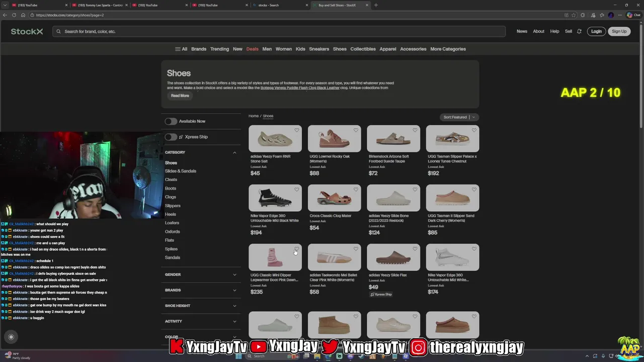This screenshot has height=362, width=644.
Task: Open the Collectibles nav item
Action: click(363, 49)
